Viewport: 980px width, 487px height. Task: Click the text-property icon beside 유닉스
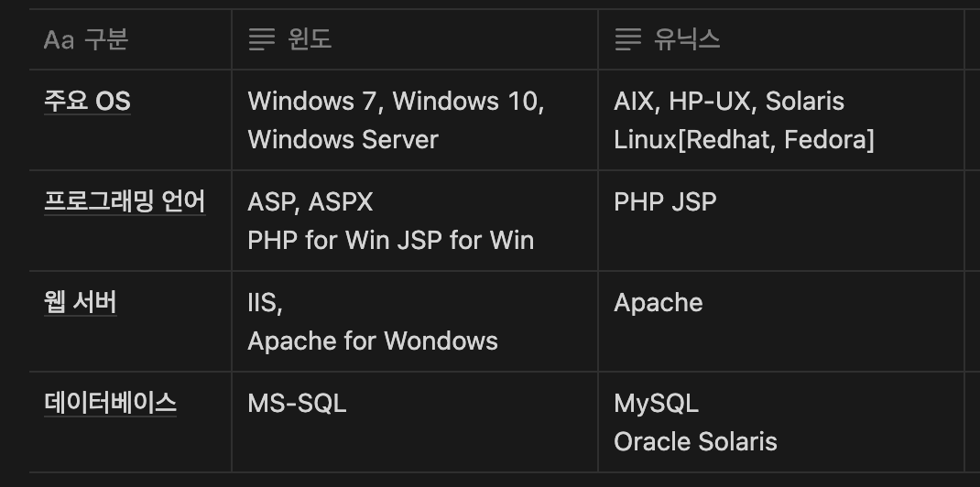coord(627,40)
